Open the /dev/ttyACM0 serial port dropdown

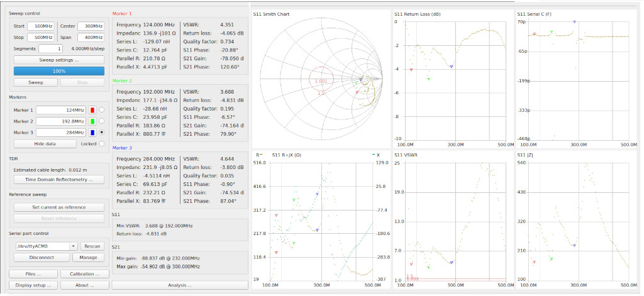tap(45, 246)
